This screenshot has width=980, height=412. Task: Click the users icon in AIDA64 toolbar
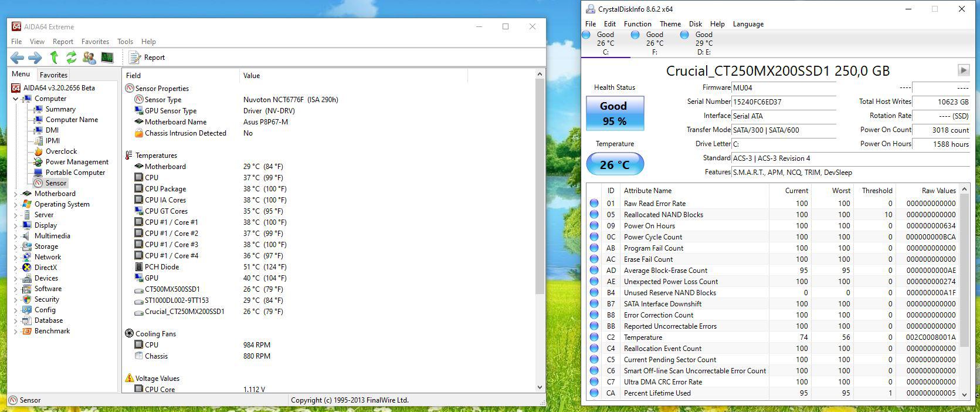pyautogui.click(x=89, y=58)
